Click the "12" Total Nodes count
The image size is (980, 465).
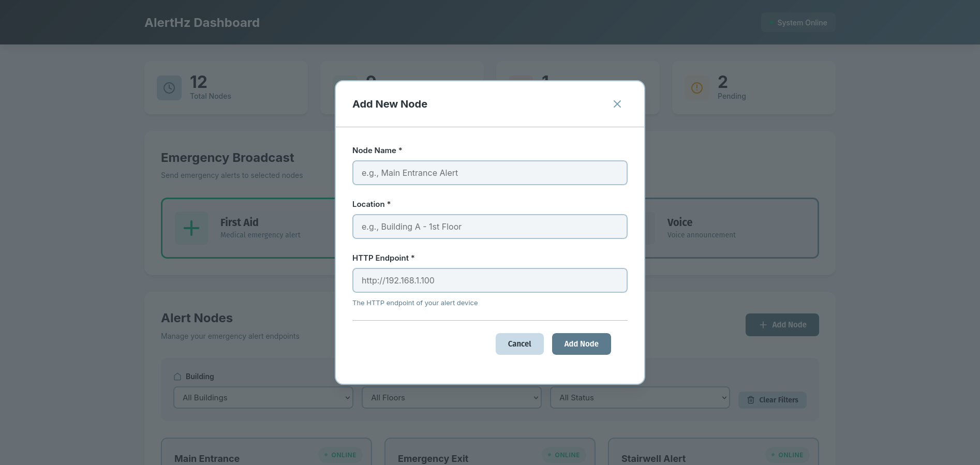point(198,82)
